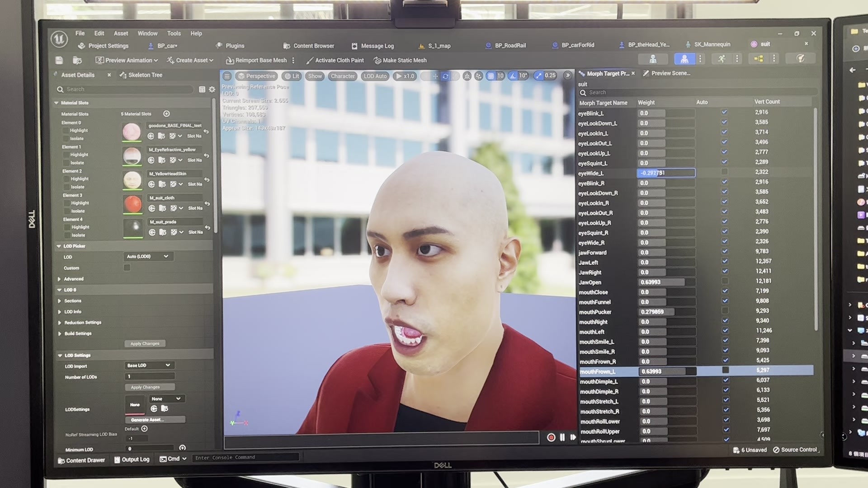Adjust the JawOpen weight slider
The width and height of the screenshot is (868, 488).
[666, 282]
